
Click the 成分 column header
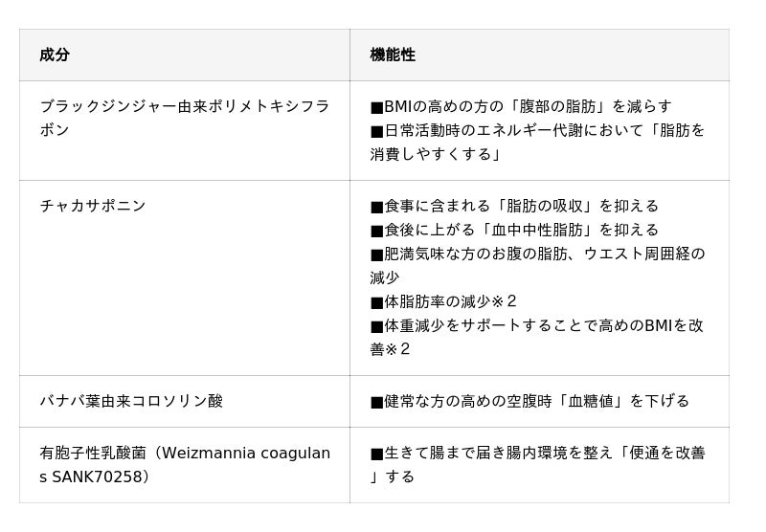55,55
